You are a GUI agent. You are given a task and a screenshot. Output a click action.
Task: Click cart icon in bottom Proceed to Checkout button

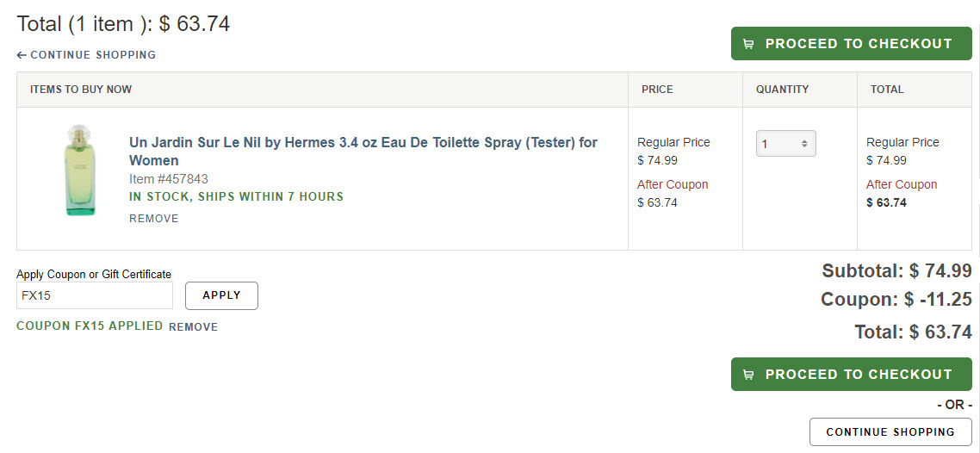pos(748,375)
